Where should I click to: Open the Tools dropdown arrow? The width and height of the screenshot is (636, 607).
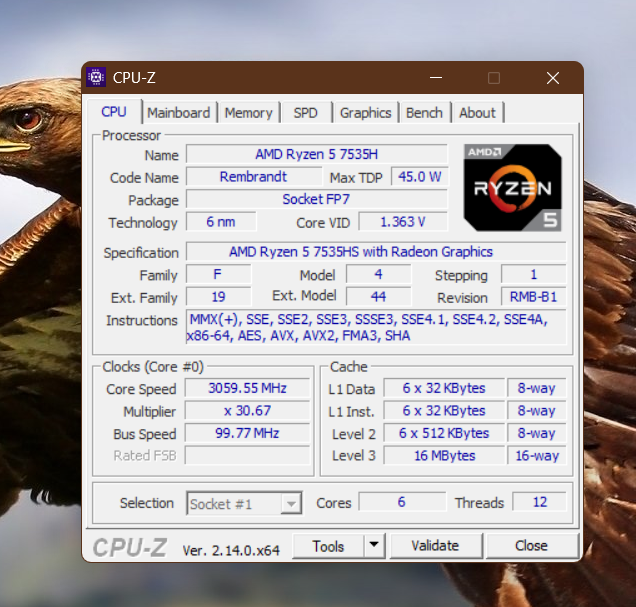coord(374,546)
